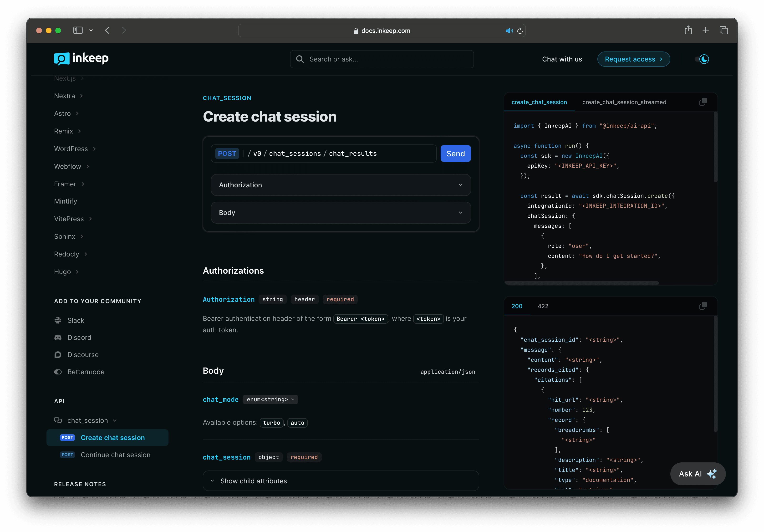Open Create chat session page
This screenshot has width=764, height=532.
107,438
